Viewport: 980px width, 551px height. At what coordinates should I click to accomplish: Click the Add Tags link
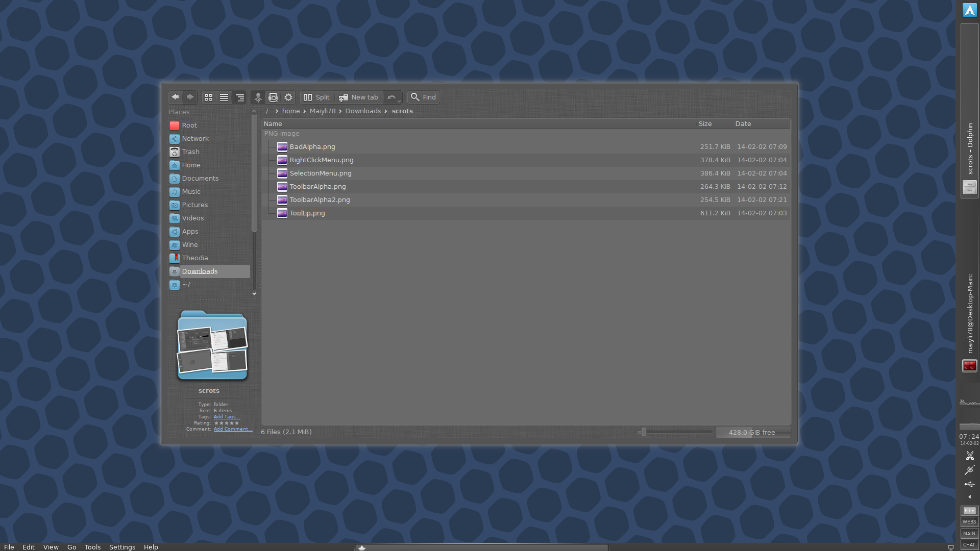pyautogui.click(x=227, y=417)
